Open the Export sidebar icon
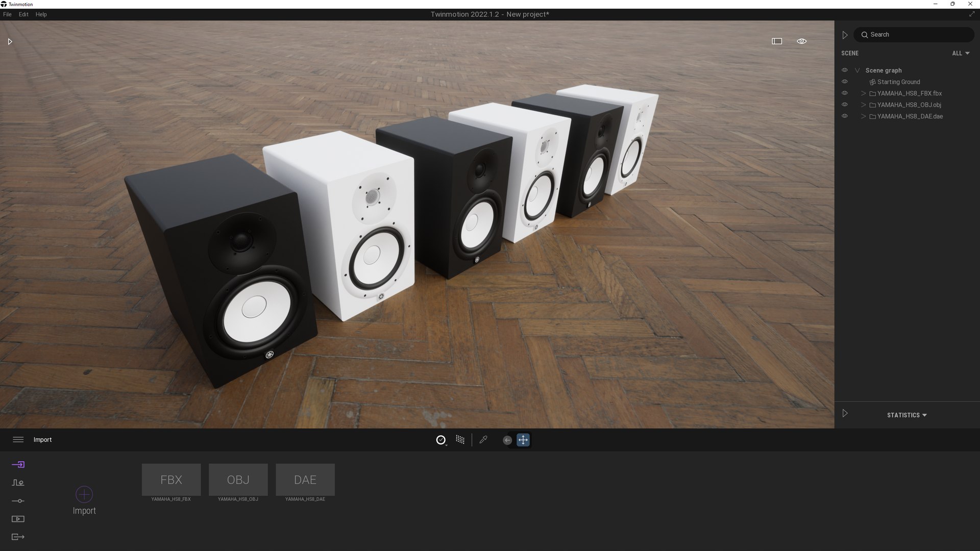This screenshot has height=551, width=980. click(x=18, y=537)
